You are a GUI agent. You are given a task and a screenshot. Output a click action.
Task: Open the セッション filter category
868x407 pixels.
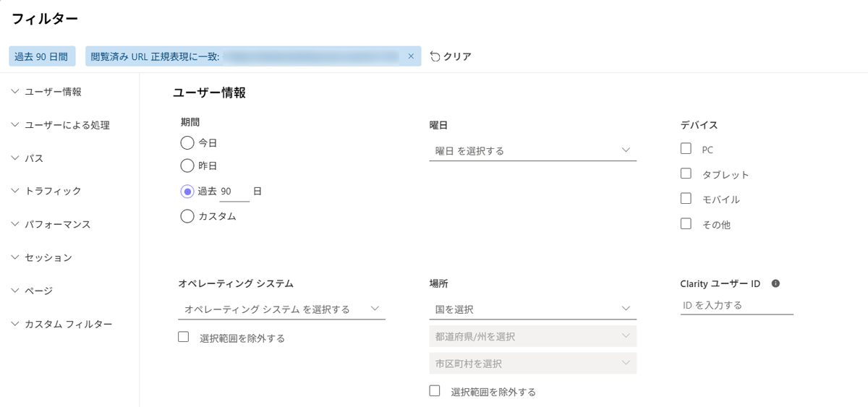(48, 257)
